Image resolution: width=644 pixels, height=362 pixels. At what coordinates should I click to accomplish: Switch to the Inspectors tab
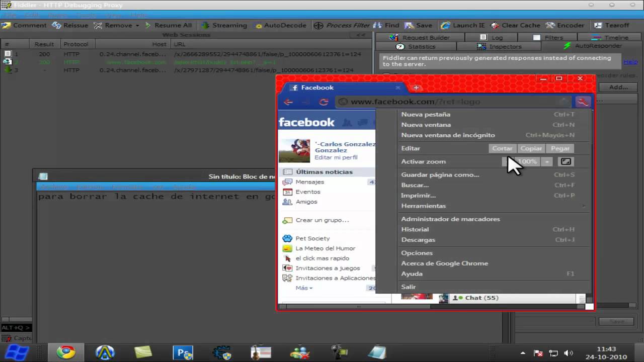pos(499,46)
